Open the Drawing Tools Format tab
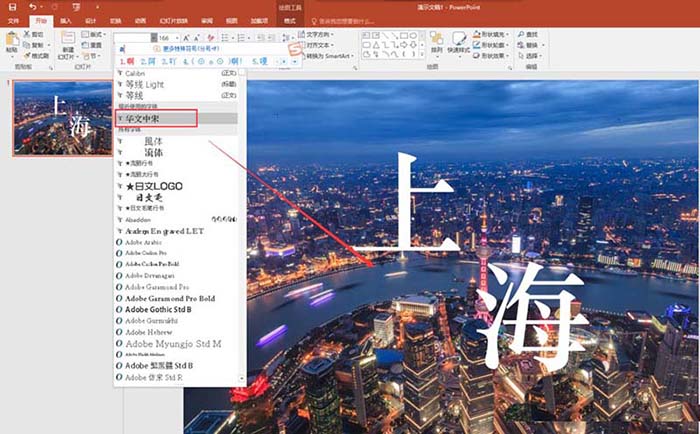Viewport: 700px width, 434px height. [290, 21]
